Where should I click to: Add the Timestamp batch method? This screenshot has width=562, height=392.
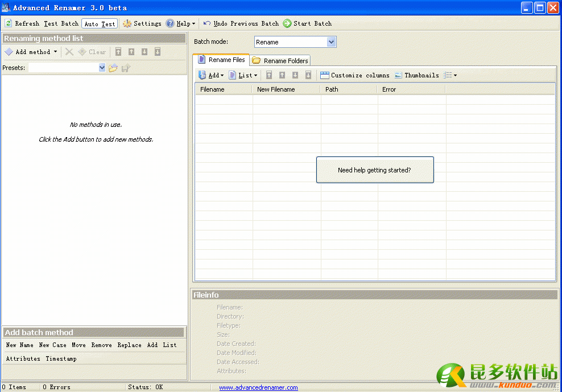coord(61,359)
